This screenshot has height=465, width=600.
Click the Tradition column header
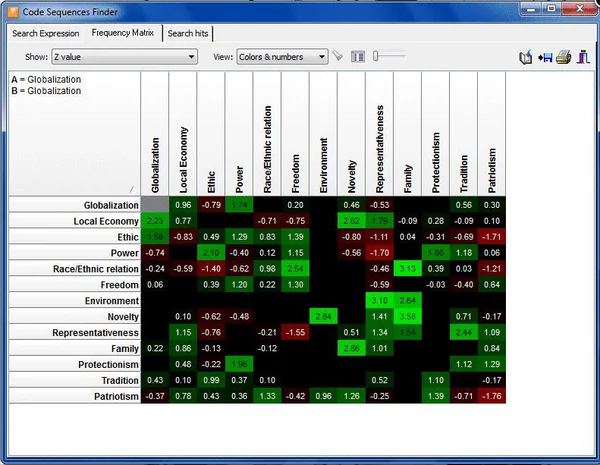(463, 134)
